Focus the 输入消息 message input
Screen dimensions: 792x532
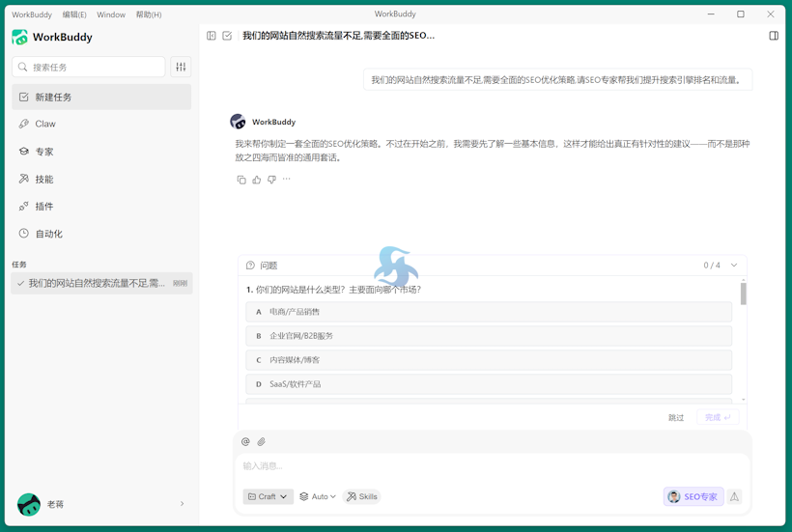(493, 466)
